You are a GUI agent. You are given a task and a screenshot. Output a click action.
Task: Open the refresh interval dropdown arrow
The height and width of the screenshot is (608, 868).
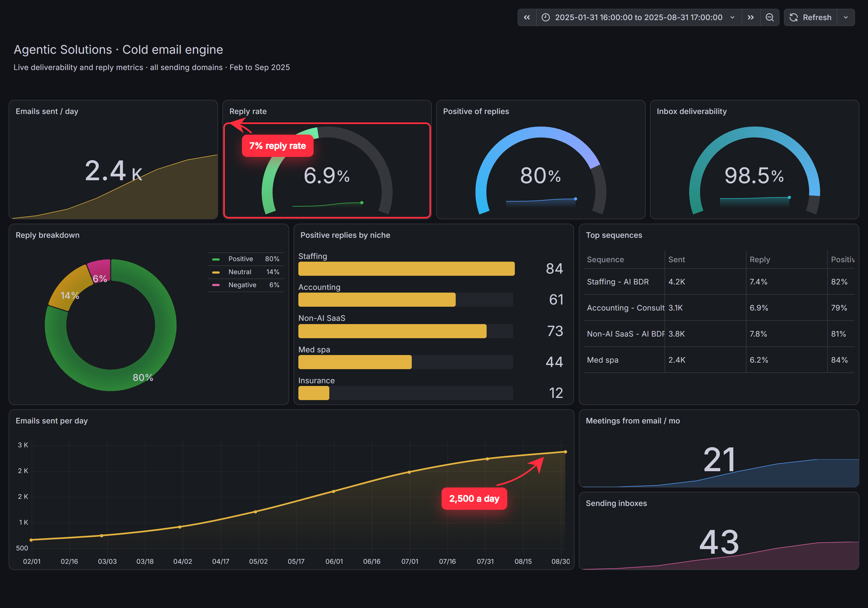[x=846, y=17]
